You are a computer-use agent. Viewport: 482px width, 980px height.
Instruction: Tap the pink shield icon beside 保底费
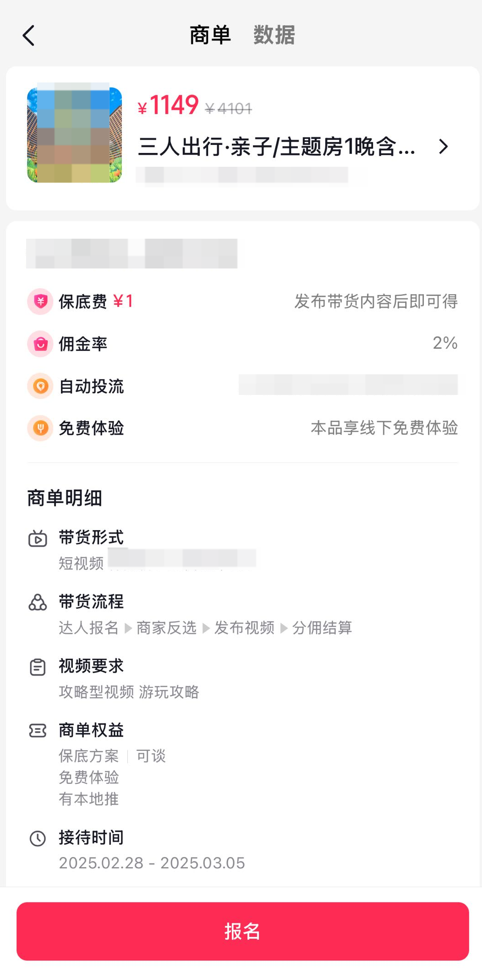point(40,301)
